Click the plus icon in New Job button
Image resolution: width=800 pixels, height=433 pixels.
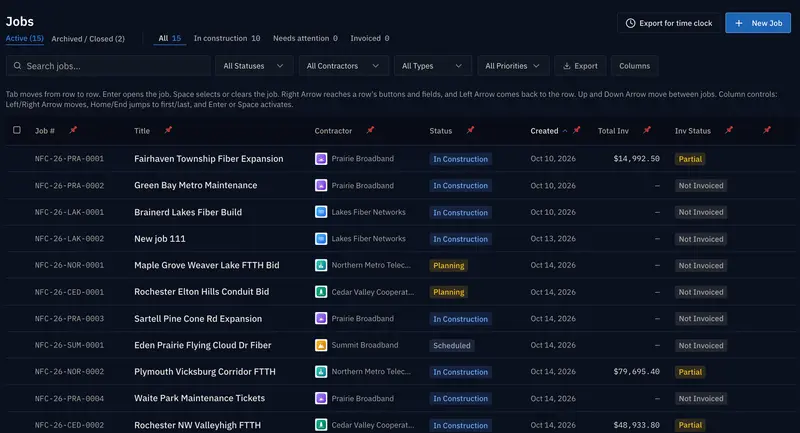click(x=739, y=23)
